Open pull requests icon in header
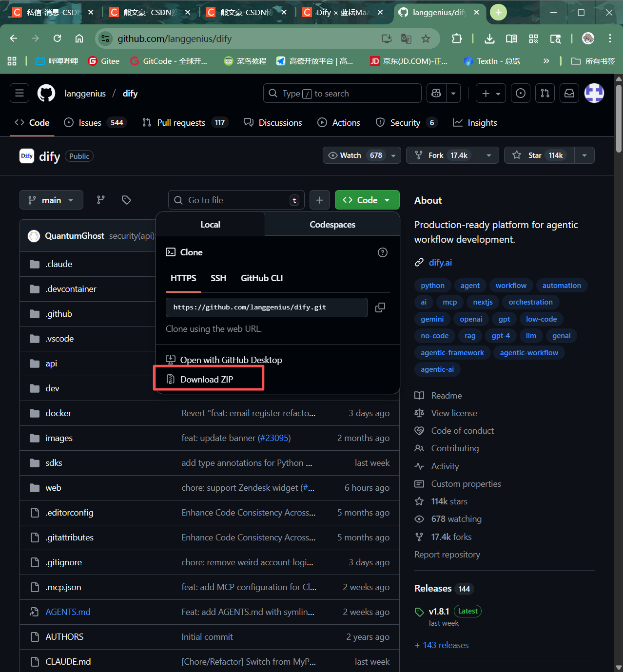 [545, 93]
